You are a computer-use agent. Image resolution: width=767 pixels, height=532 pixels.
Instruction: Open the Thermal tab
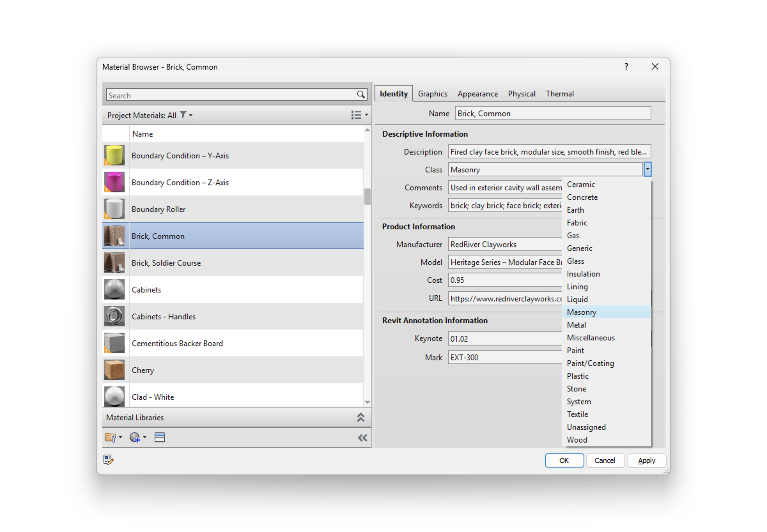click(x=560, y=94)
